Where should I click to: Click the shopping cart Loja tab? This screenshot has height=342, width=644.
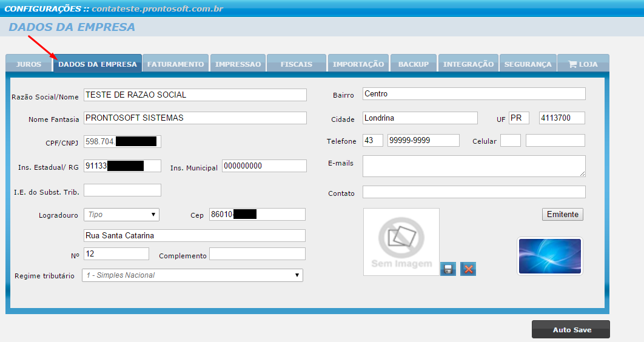pos(583,64)
